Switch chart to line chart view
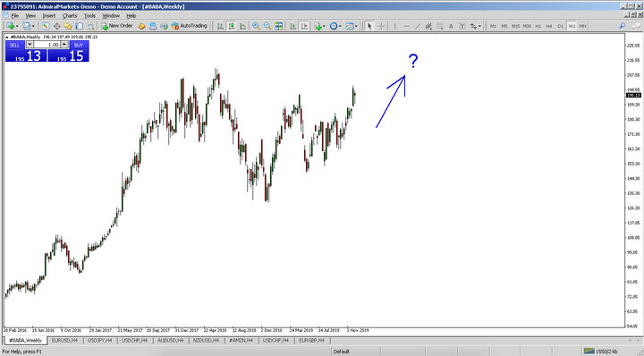 point(243,26)
